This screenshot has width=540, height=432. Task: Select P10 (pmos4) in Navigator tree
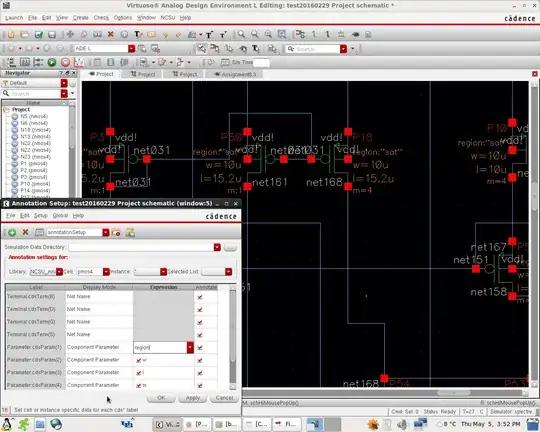coord(35,184)
